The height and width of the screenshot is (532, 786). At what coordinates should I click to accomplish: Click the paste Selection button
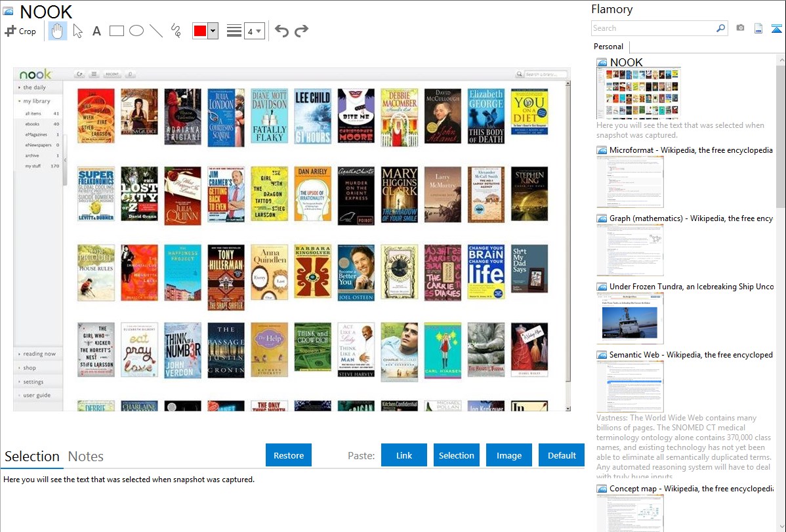(x=457, y=455)
